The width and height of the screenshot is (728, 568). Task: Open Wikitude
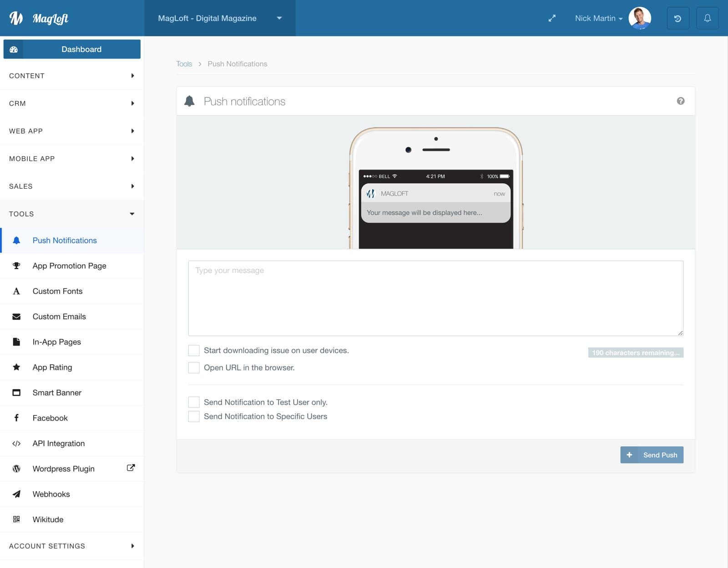click(x=72, y=519)
